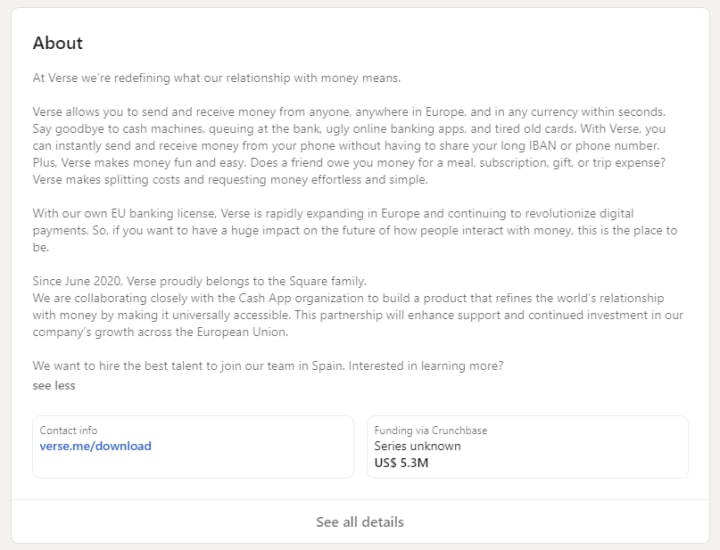Click the US$ 5.3M funding amount
Screen dimensions: 720x550
point(402,462)
